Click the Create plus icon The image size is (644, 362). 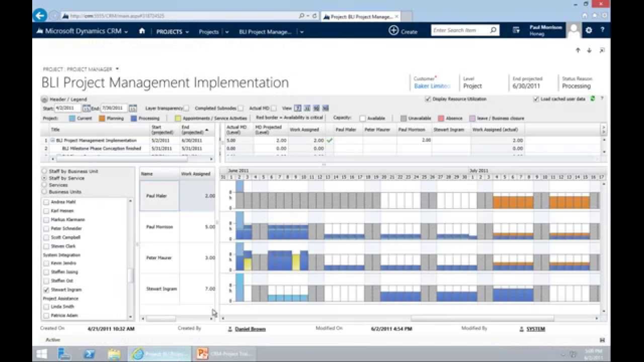point(393,31)
